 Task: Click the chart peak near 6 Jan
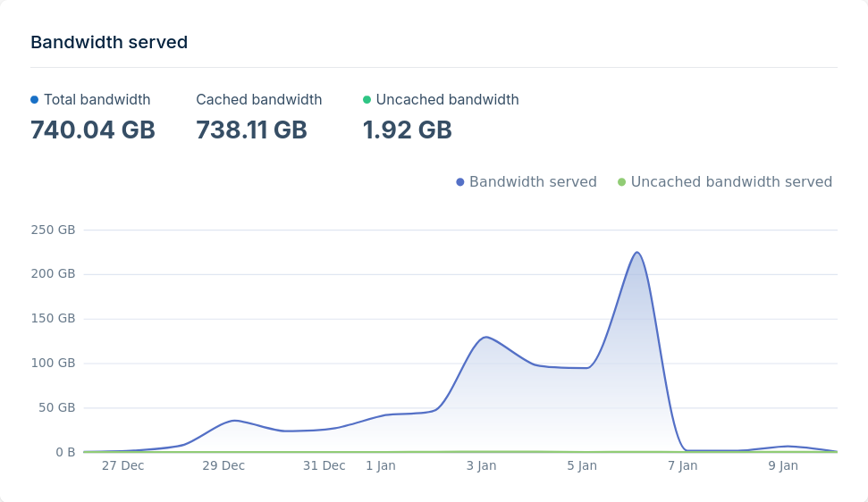pyautogui.click(x=637, y=253)
